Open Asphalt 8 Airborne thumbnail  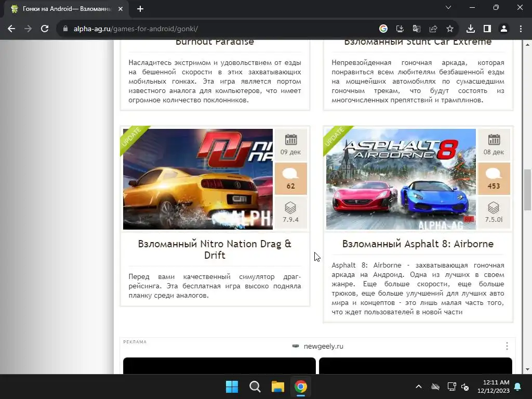401,179
